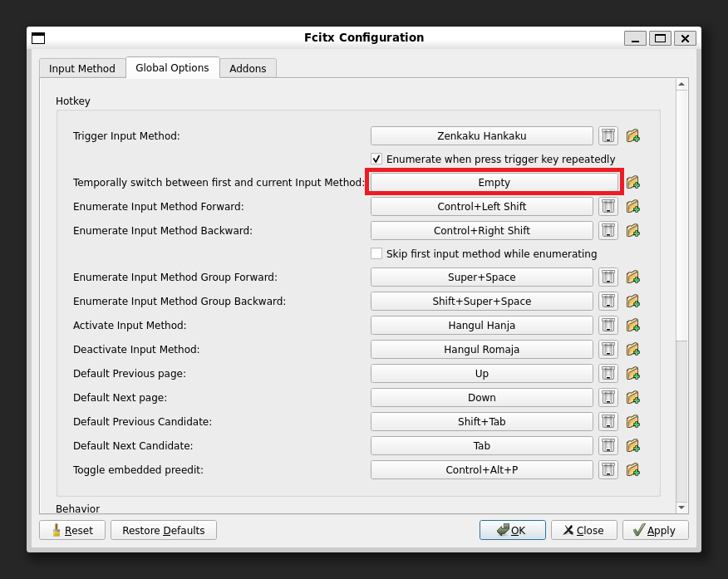Click the Activate Input Method label

tap(130, 326)
